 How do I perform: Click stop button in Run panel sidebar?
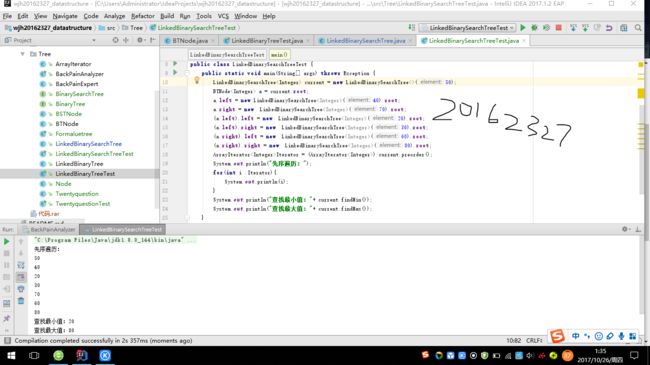7,253
